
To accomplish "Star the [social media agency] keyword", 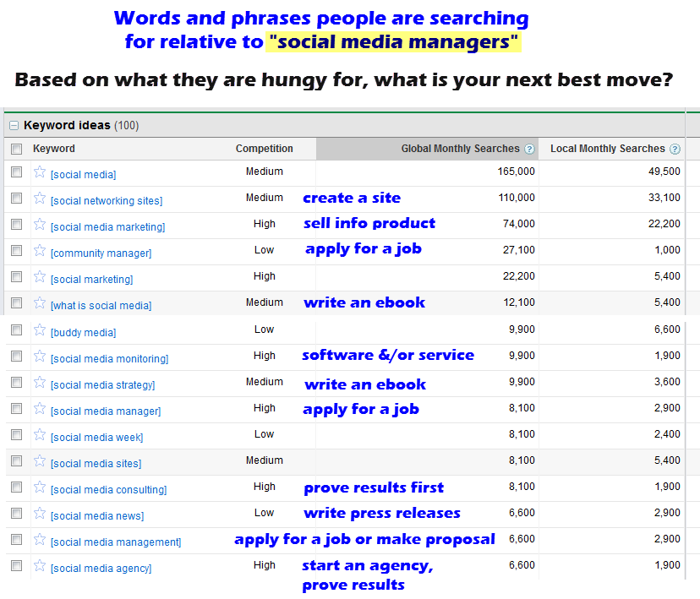I will [39, 569].
